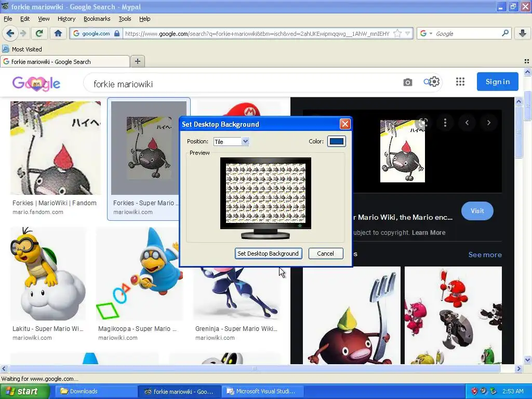Open the Position dropdown showing Tile
Screen dimensions: 532x399
click(231, 141)
